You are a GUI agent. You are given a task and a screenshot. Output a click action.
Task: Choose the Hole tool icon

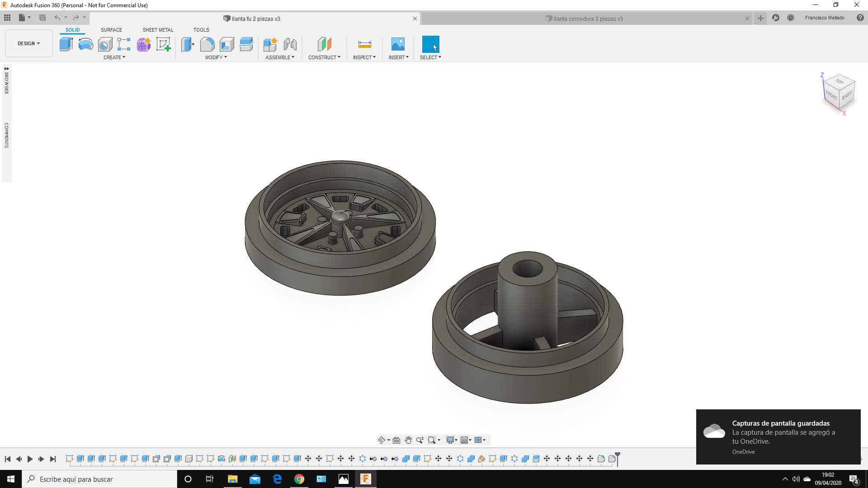[x=105, y=44]
